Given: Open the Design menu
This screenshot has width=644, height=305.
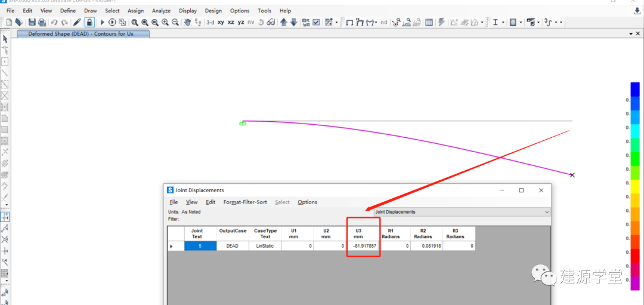Looking at the screenshot, I should coord(213,11).
